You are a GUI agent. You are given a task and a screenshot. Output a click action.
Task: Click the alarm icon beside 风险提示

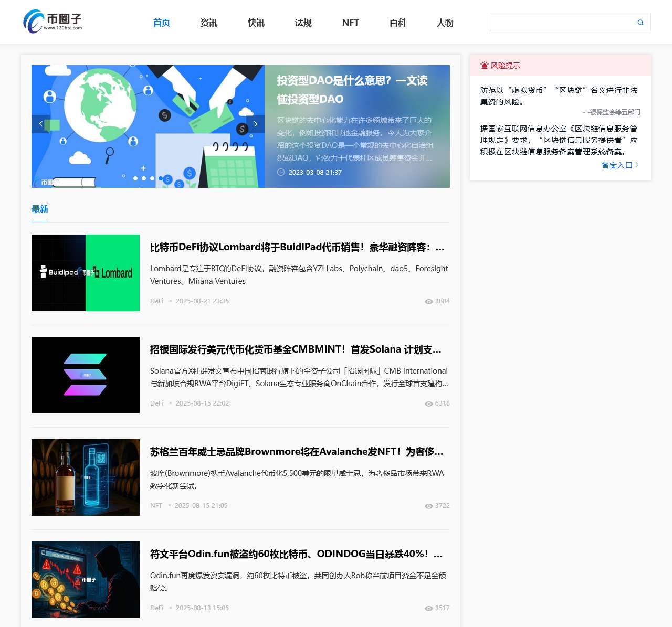[484, 65]
